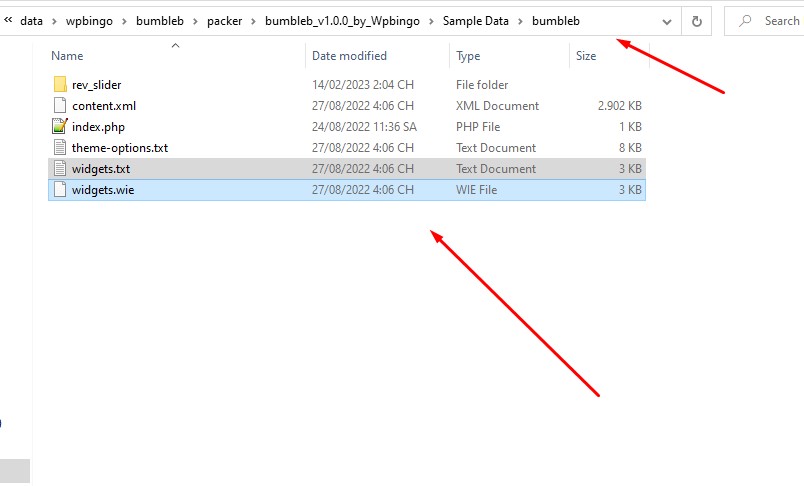Expand chevron after packer breadcrumb
The width and height of the screenshot is (804, 486).
(253, 22)
